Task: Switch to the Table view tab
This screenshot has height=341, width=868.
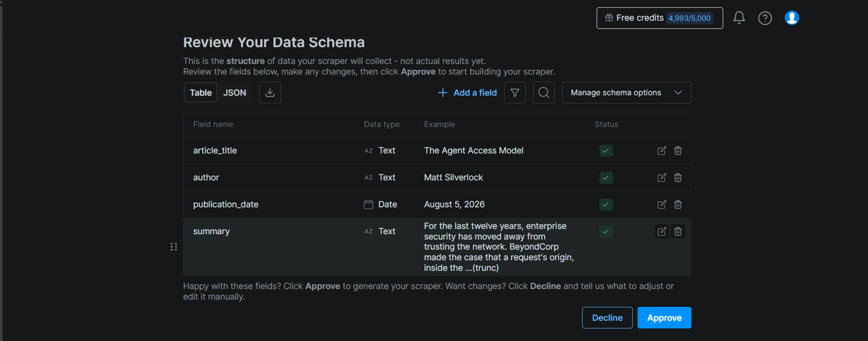Action: [x=201, y=92]
